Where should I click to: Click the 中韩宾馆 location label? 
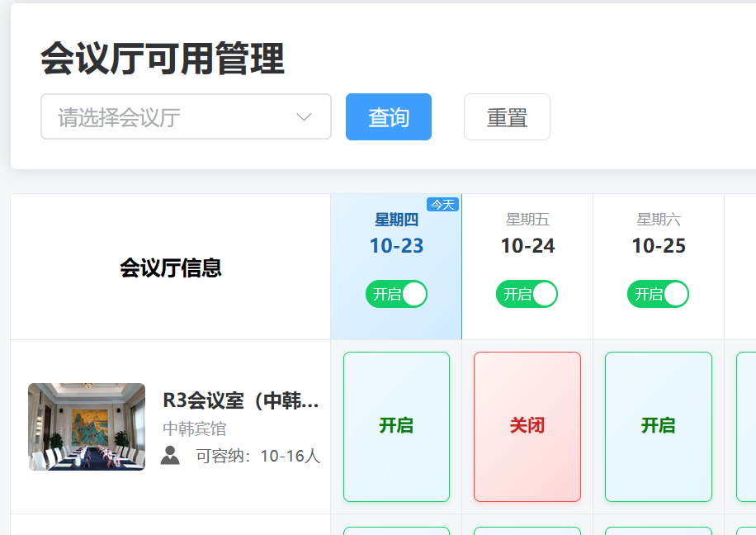[x=194, y=429]
